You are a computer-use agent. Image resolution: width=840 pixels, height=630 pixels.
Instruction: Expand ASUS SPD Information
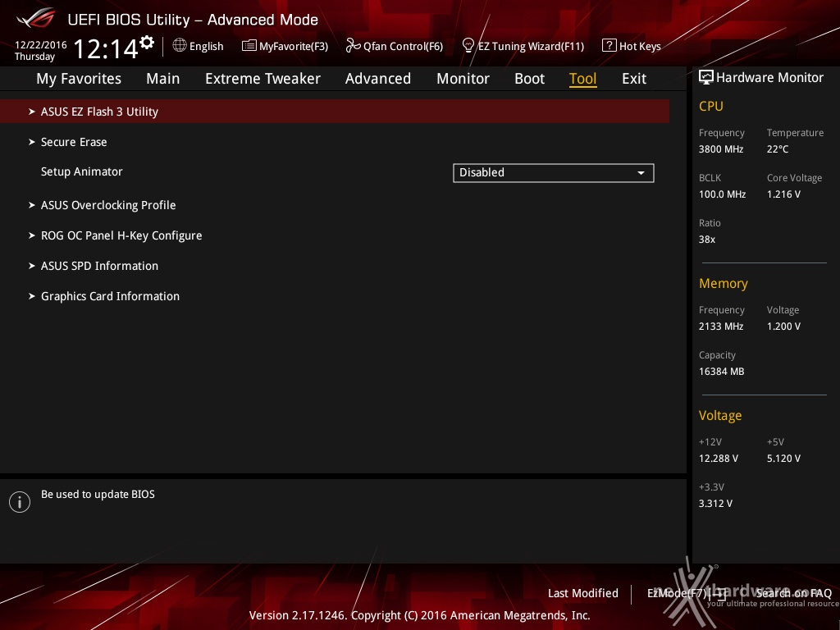[x=99, y=266]
